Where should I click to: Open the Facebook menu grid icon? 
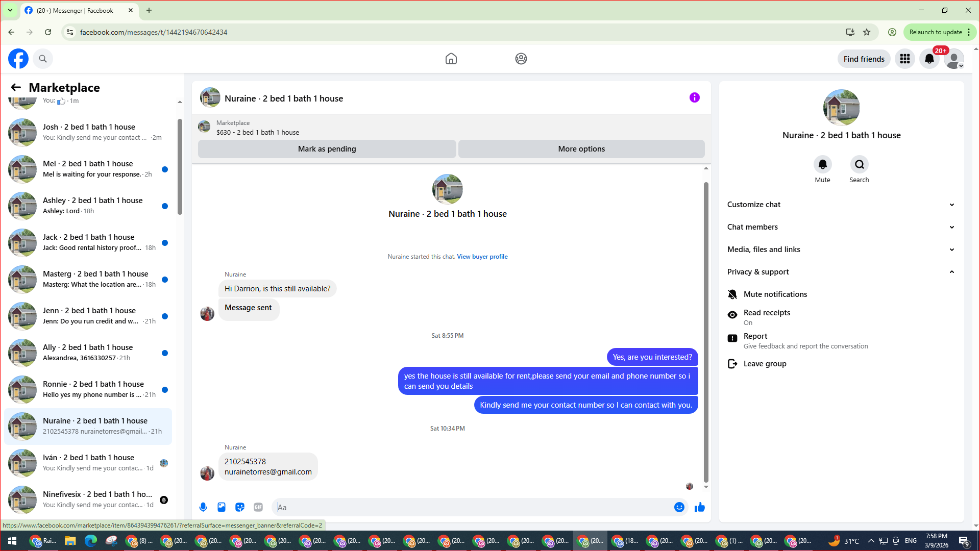coord(905,59)
